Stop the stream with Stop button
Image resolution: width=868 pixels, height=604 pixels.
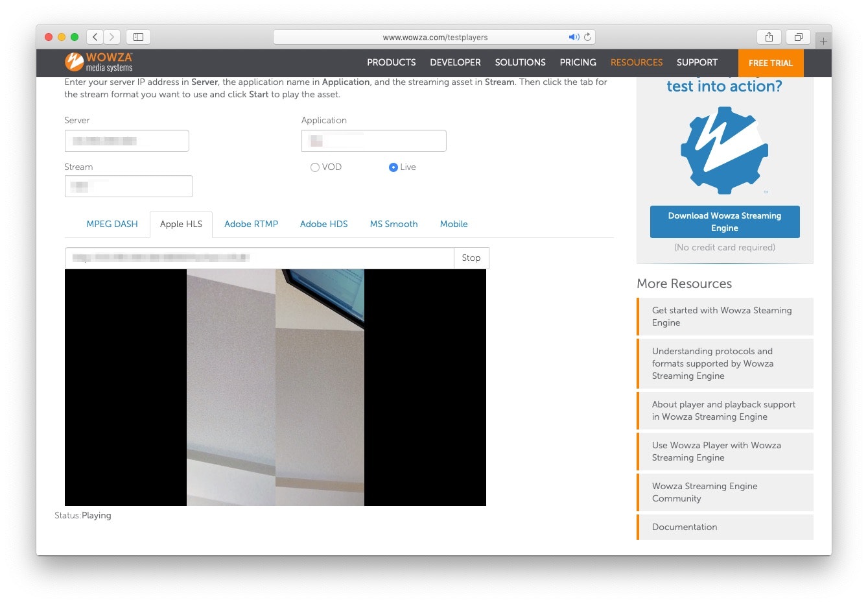click(471, 258)
